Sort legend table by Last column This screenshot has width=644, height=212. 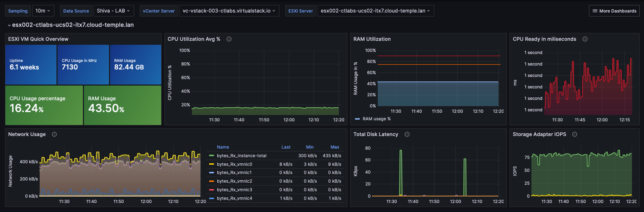click(286, 147)
